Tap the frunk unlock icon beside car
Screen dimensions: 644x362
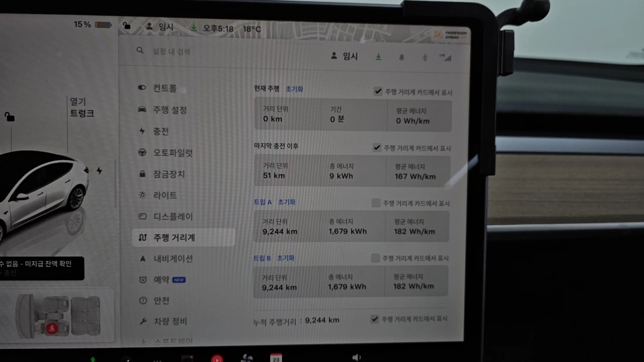coord(9,117)
